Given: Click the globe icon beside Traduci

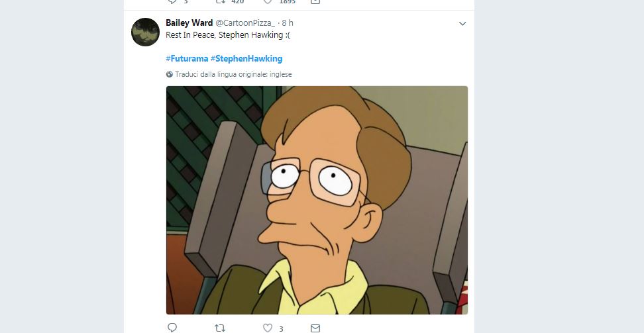Looking at the screenshot, I should coord(170,75).
